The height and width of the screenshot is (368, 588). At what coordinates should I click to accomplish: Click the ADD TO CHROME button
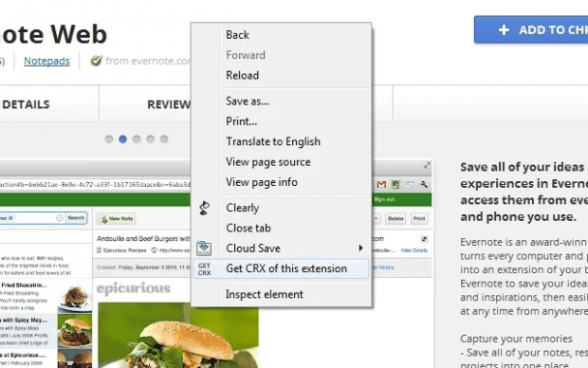click(x=531, y=29)
